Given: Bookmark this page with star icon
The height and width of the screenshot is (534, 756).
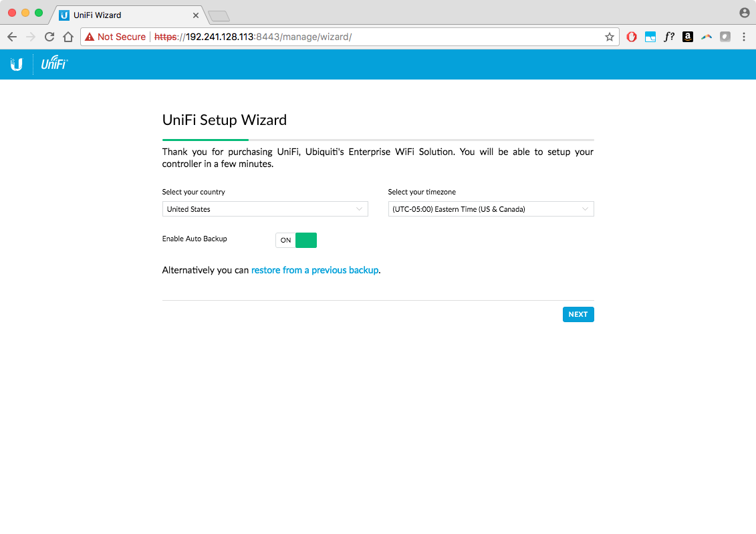Looking at the screenshot, I should tap(610, 37).
